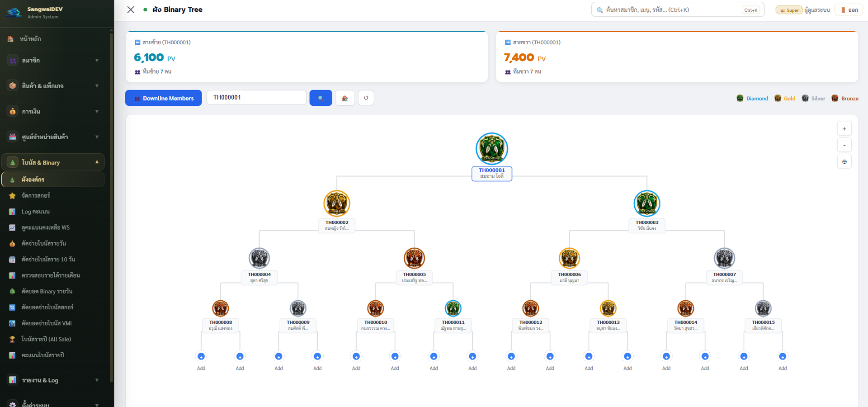Select the TH000007 Silver member avatar
Viewport: 868px width, 407px height.
click(725, 258)
